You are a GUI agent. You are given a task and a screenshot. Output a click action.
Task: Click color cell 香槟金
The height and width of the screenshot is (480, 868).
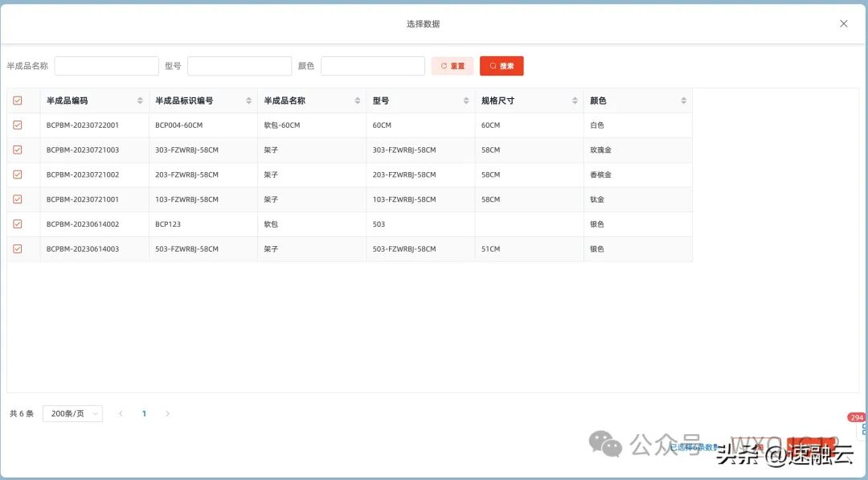point(600,174)
